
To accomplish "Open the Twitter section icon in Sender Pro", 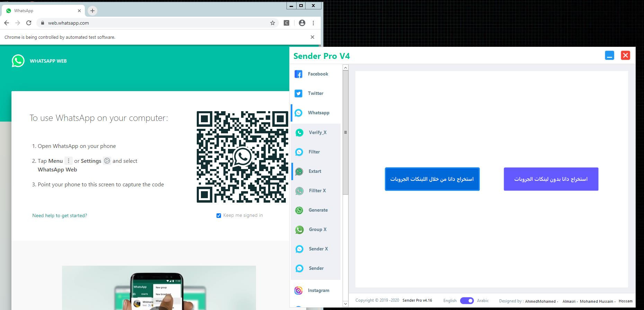I will [x=298, y=94].
